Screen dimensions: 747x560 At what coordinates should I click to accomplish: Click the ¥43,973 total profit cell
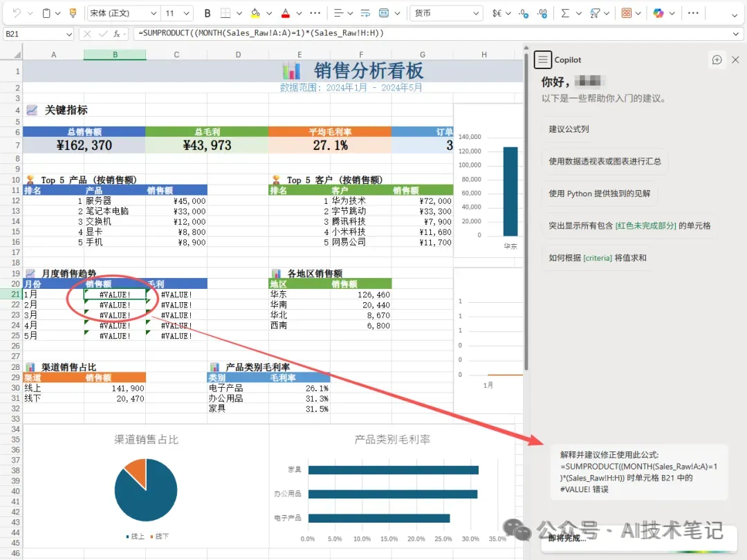coord(207,145)
